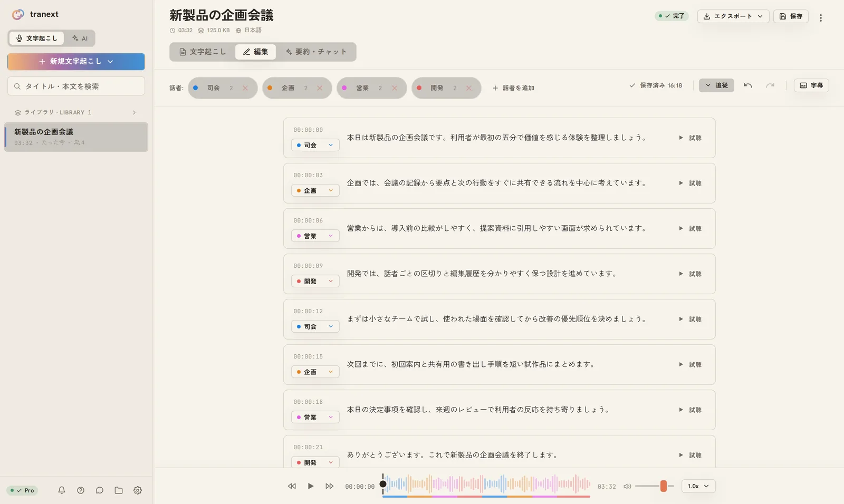Start audio with the play button
This screenshot has height=504, width=844.
click(311, 486)
